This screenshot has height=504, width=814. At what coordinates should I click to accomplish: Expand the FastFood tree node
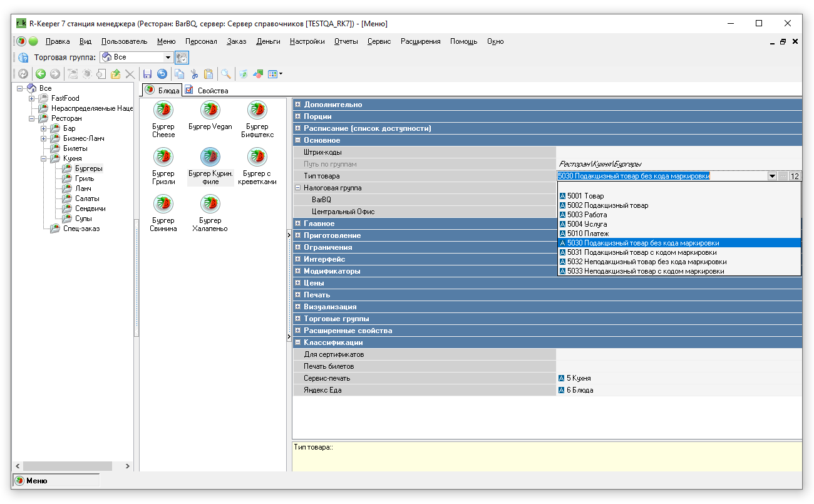coord(31,98)
